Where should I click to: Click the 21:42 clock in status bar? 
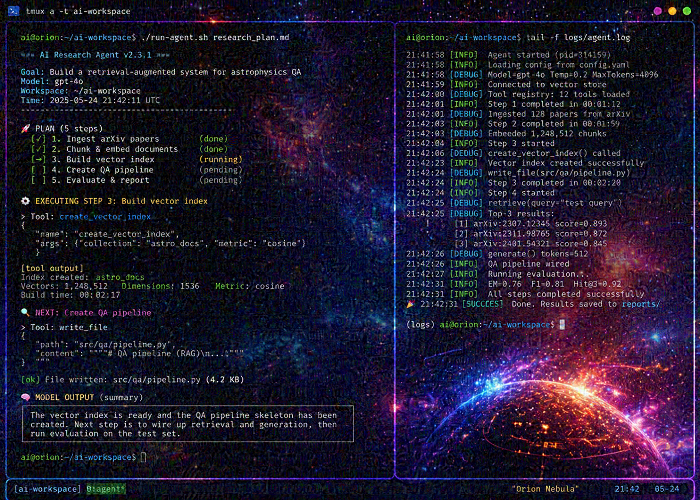click(x=627, y=489)
